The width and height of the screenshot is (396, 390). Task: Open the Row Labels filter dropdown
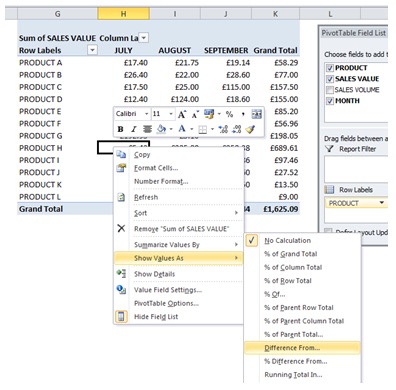click(92, 50)
